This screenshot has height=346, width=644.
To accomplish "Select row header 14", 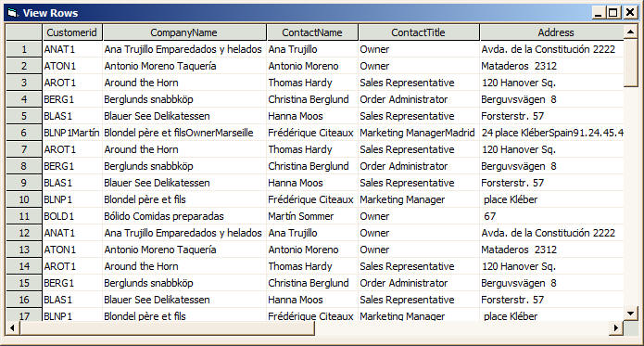I will coord(24,267).
